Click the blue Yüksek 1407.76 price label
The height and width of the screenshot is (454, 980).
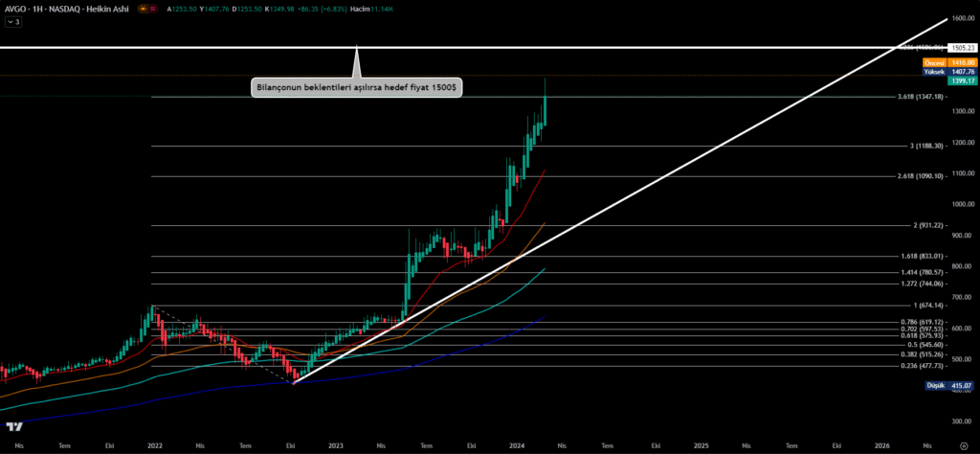pos(950,72)
